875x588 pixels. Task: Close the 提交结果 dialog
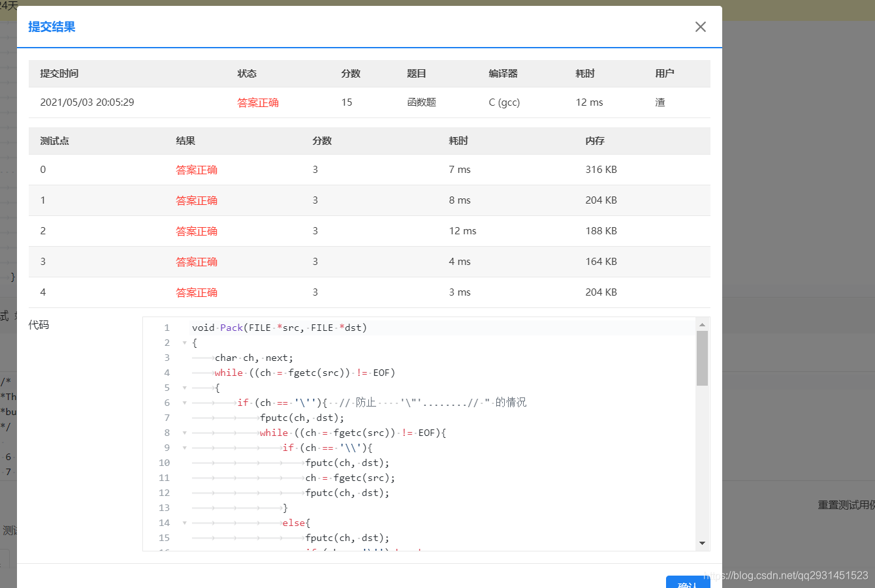[700, 27]
